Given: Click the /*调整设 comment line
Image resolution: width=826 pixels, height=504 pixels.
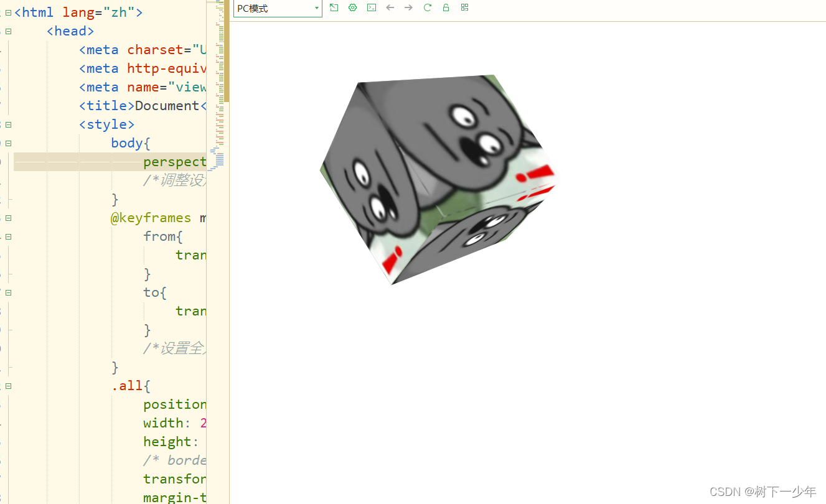Looking at the screenshot, I should [174, 180].
